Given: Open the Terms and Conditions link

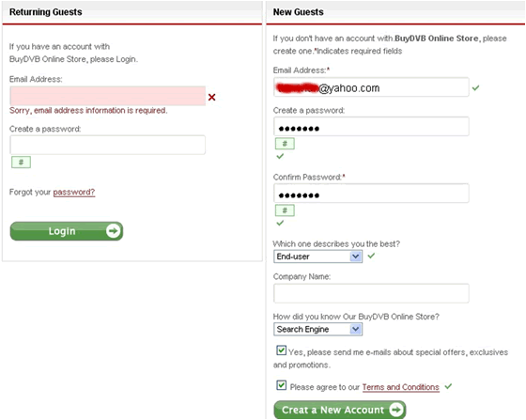Looking at the screenshot, I should (x=400, y=387).
